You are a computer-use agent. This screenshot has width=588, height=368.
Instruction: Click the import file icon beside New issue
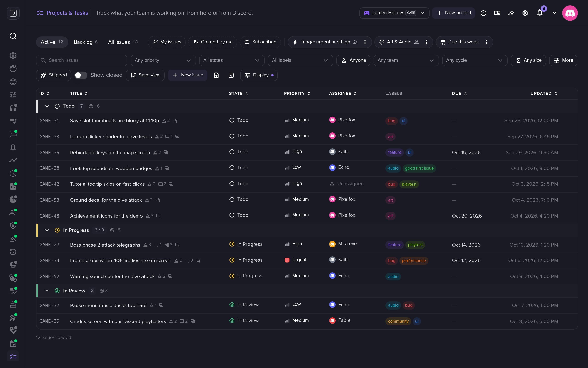tap(216, 75)
